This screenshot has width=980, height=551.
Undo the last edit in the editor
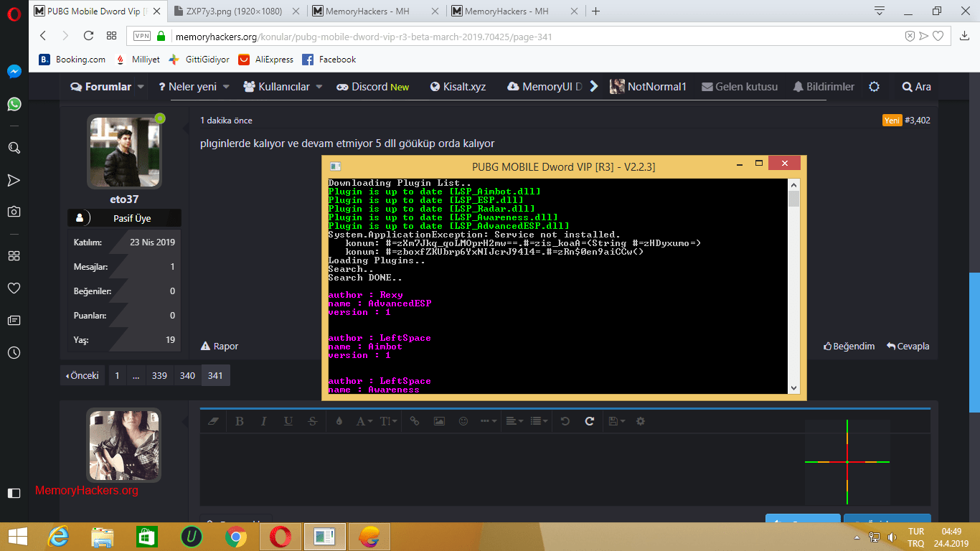coord(565,421)
